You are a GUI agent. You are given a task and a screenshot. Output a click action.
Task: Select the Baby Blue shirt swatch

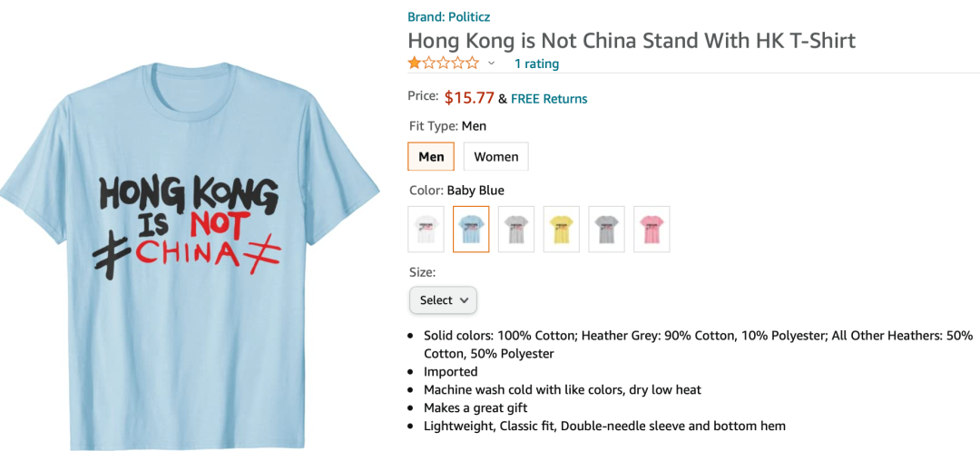471,230
